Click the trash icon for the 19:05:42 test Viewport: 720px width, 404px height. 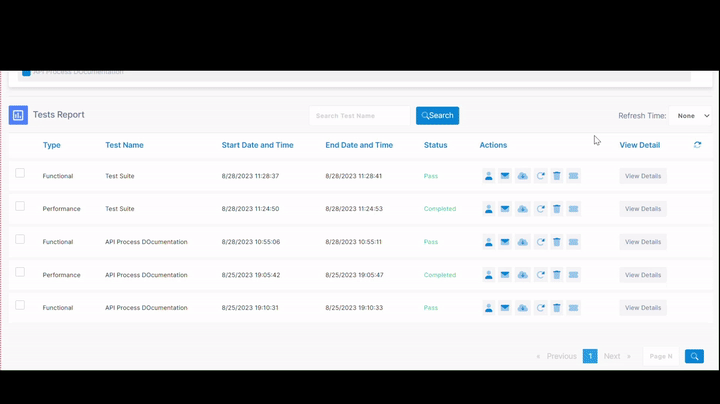pyautogui.click(x=557, y=275)
